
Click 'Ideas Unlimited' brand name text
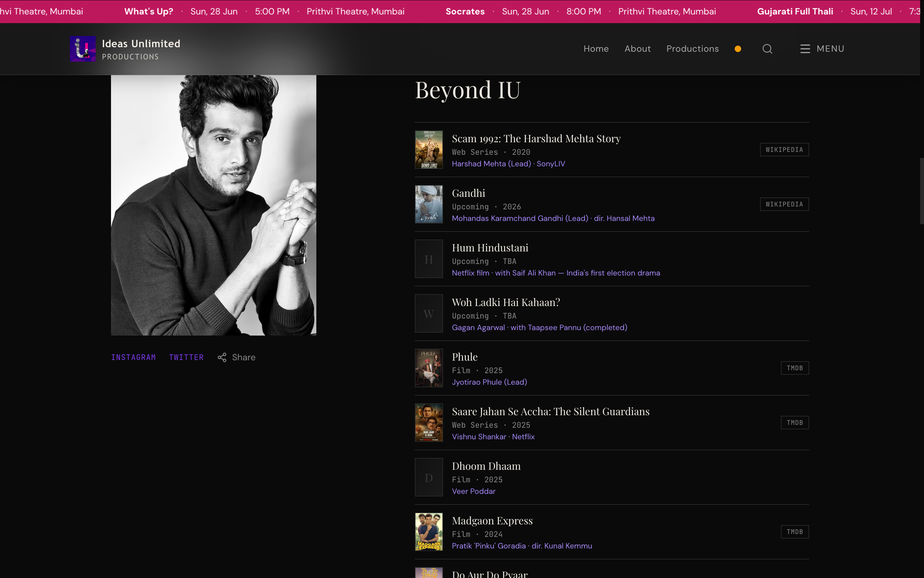[141, 44]
